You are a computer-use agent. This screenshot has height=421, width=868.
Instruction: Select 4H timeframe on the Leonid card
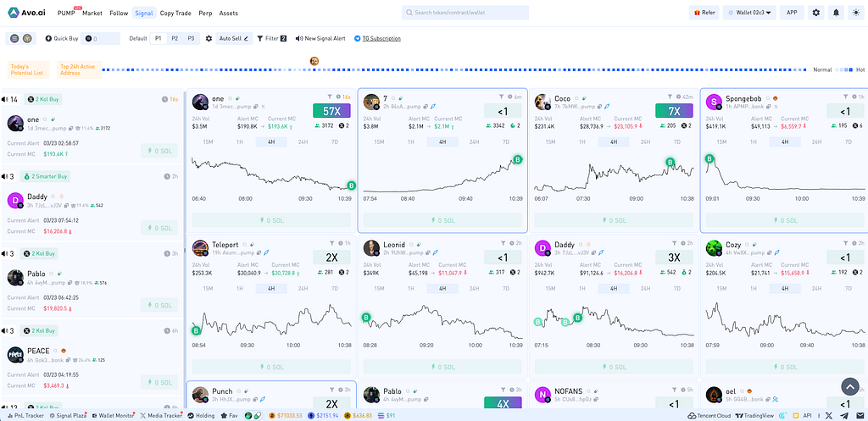pos(442,288)
